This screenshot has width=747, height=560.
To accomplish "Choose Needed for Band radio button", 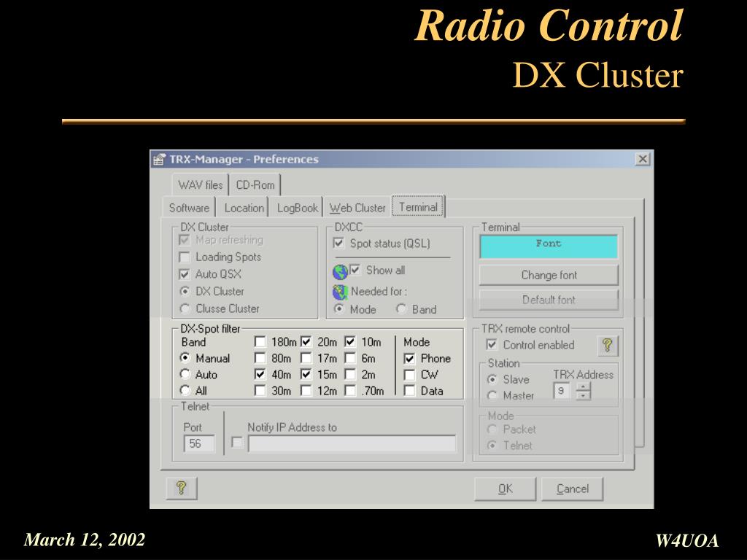I will click(x=401, y=308).
